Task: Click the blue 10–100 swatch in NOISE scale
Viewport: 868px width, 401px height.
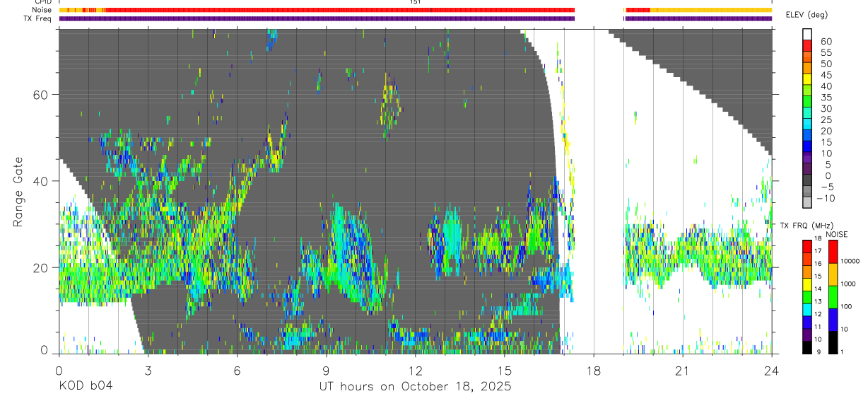Action: coord(833,320)
